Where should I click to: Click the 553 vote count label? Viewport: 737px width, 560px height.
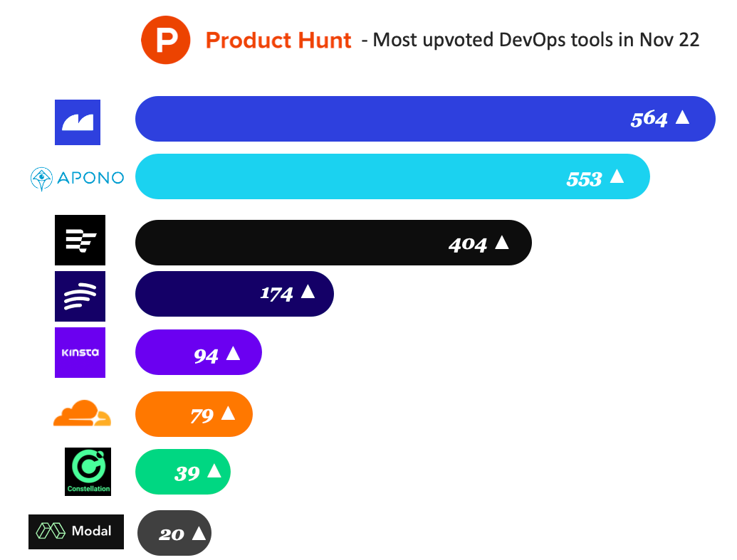[584, 179]
